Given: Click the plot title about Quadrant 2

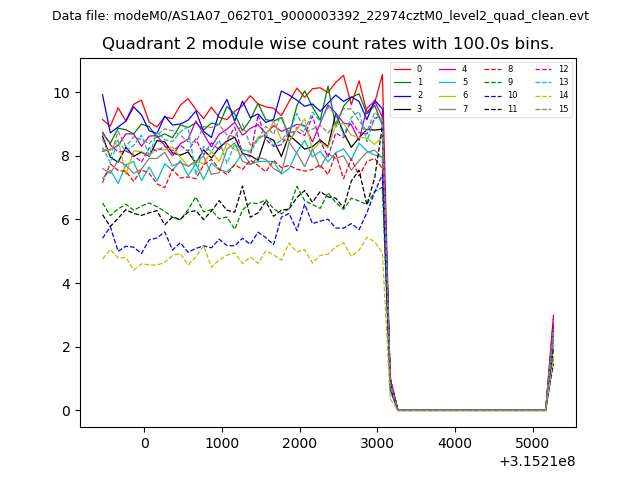Looking at the screenshot, I should 328,44.
